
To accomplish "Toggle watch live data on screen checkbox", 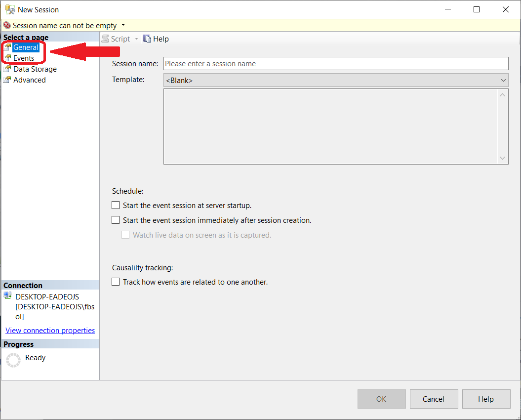I will (125, 235).
